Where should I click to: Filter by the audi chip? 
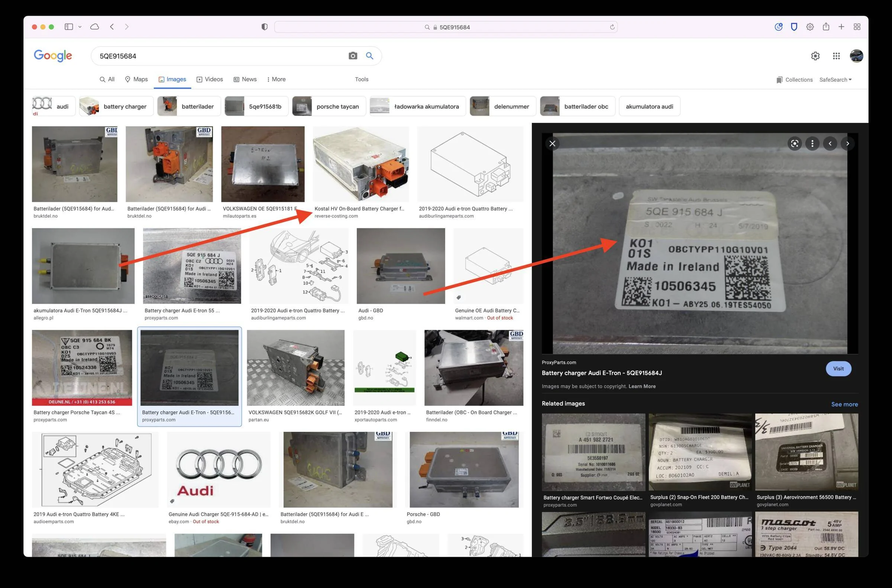click(x=53, y=106)
